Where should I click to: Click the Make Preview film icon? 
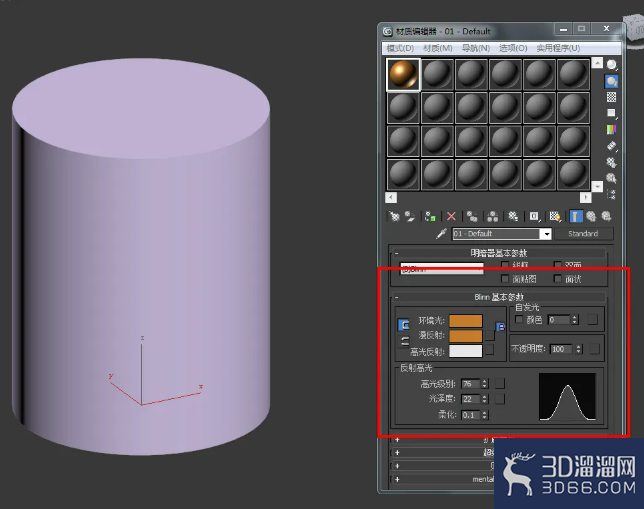[612, 146]
